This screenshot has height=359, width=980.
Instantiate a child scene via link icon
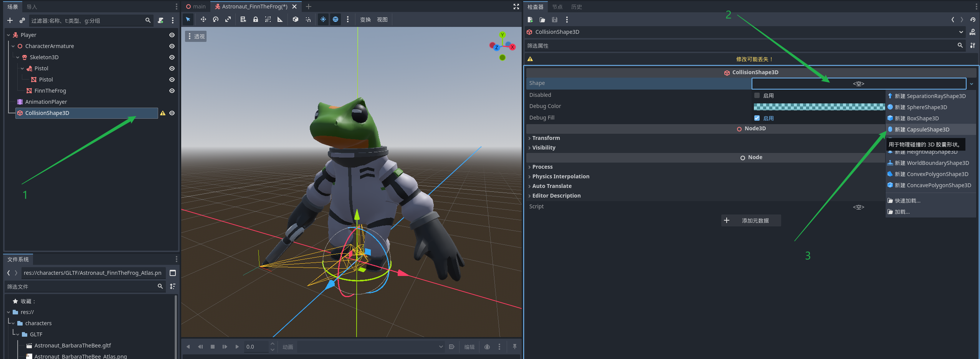[x=22, y=20]
